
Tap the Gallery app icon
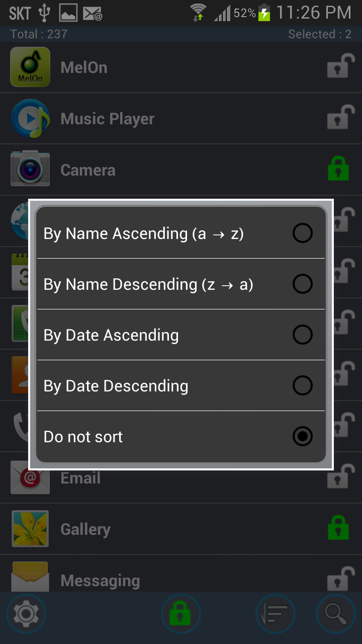point(30,529)
